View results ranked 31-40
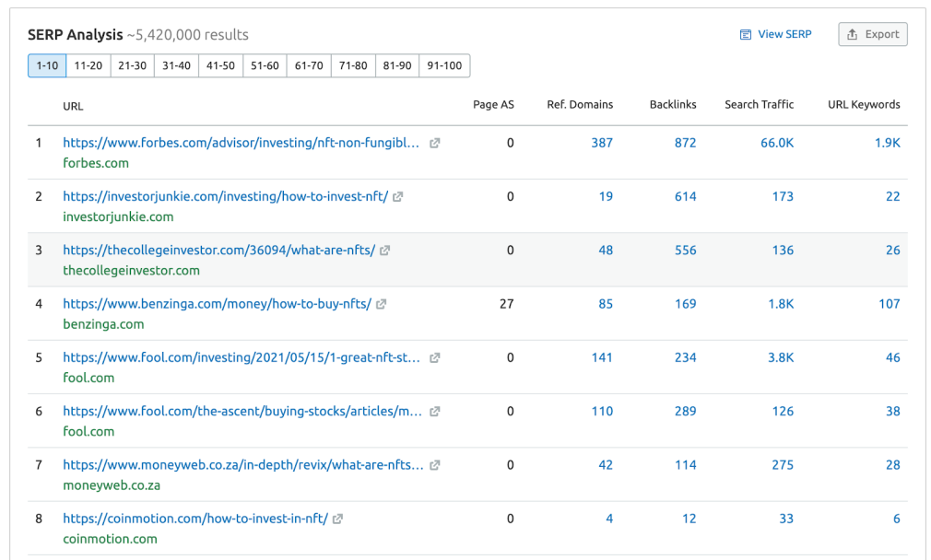 (176, 65)
